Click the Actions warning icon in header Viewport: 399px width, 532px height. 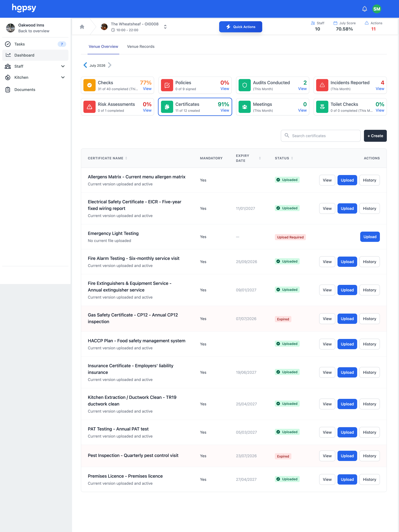coord(367,23)
